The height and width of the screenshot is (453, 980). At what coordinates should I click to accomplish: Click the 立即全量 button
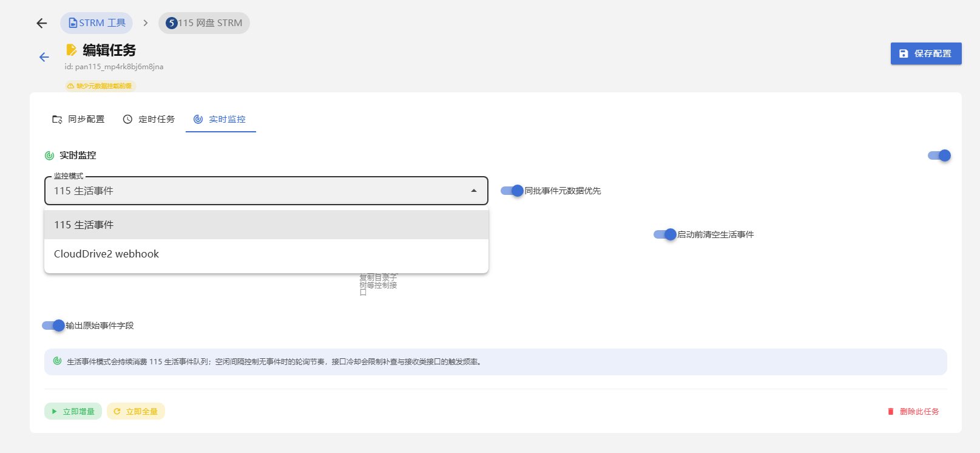[136, 411]
